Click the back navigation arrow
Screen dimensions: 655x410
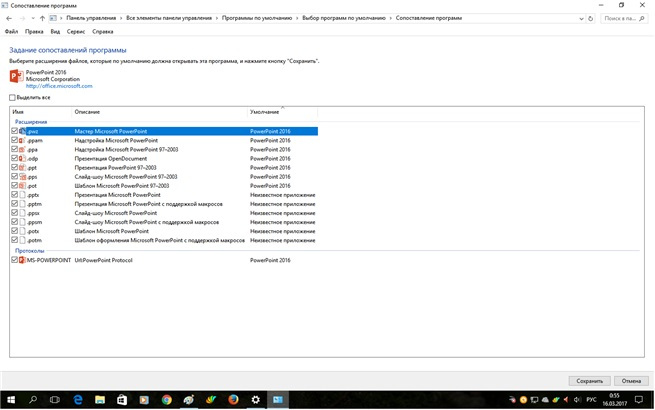click(9, 18)
